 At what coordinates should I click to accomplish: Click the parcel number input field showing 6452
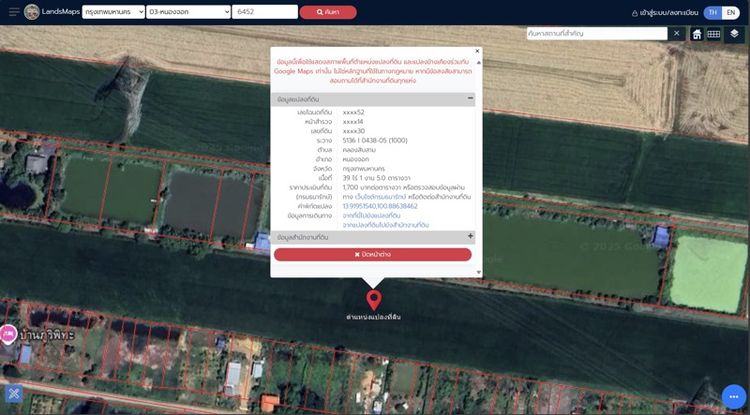pos(264,12)
